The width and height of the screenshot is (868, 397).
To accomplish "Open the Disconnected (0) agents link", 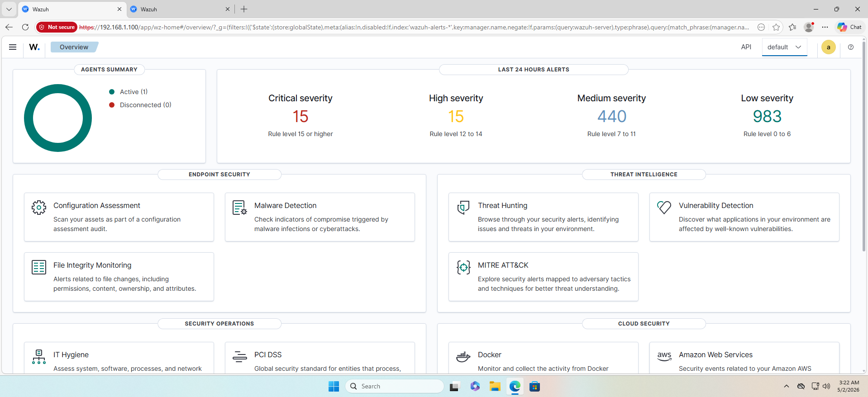I will (x=145, y=105).
